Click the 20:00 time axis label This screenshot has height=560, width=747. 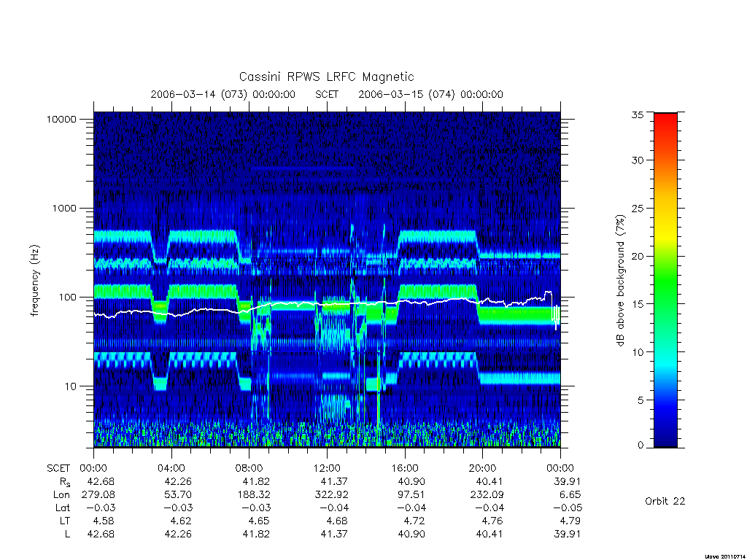coord(483,468)
